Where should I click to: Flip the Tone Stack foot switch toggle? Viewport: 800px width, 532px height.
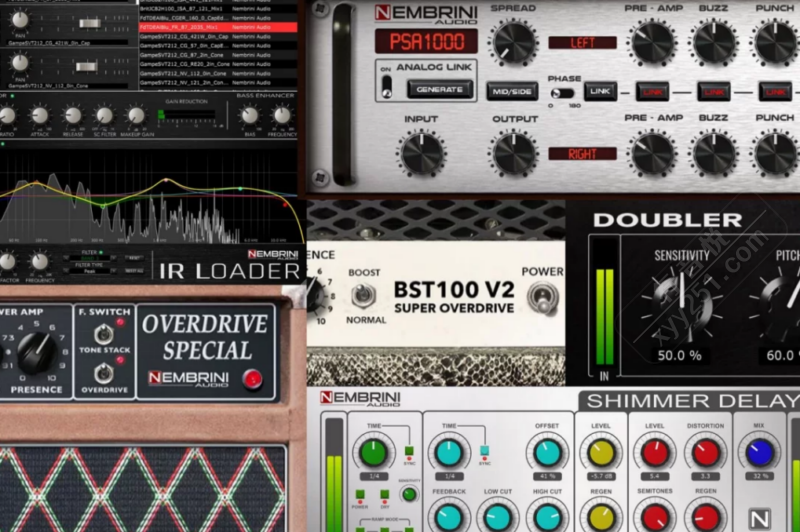point(104,335)
